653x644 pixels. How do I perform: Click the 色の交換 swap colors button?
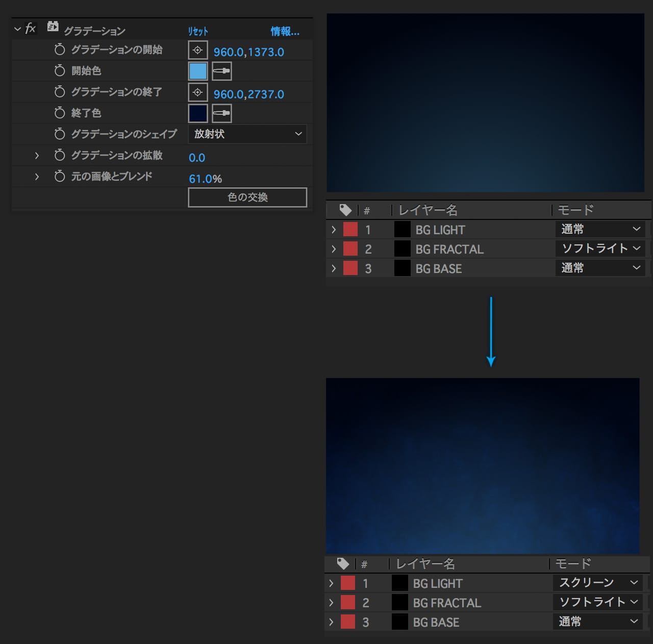tap(247, 197)
